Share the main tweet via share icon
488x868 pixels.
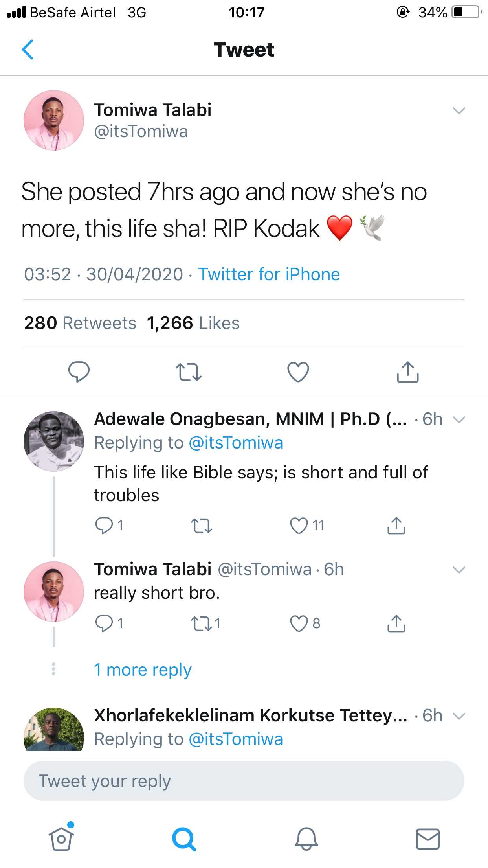click(407, 372)
